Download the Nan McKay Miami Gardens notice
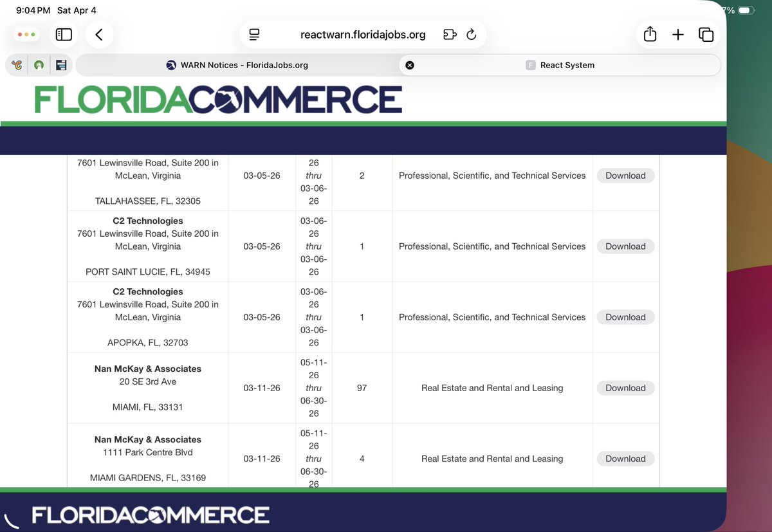Screen dimensions: 772x532 point(625,459)
